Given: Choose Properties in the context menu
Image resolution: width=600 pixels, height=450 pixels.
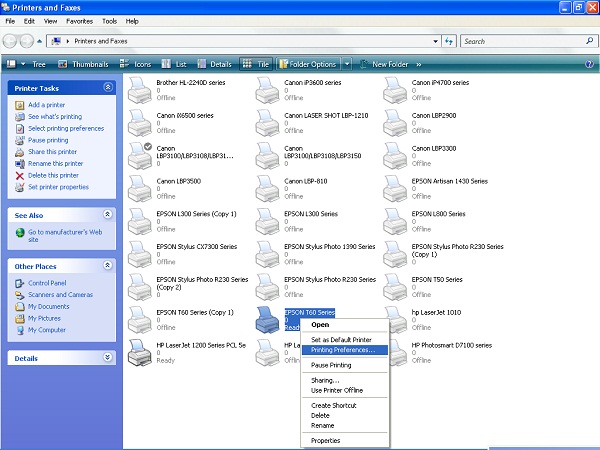Looking at the screenshot, I should tap(345, 440).
